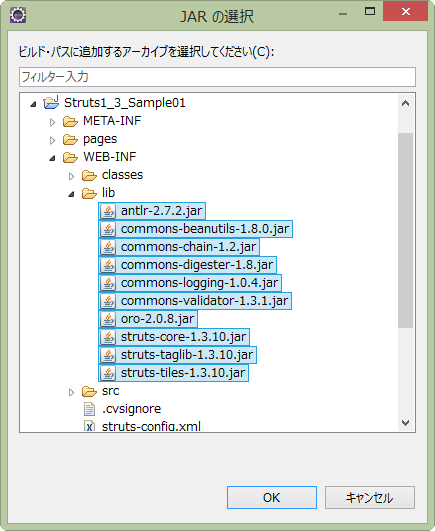Viewport: 435px width, 531px height.
Task: Select the struts-tiles-1.3.10.jar entry
Action: (x=174, y=373)
